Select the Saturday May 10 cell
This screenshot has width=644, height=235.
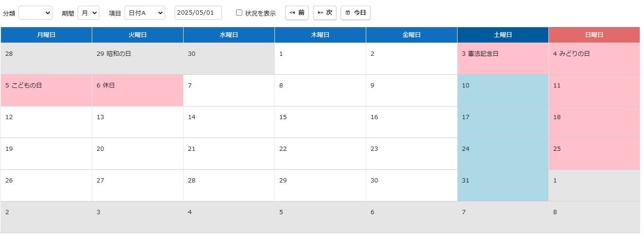[x=503, y=90]
